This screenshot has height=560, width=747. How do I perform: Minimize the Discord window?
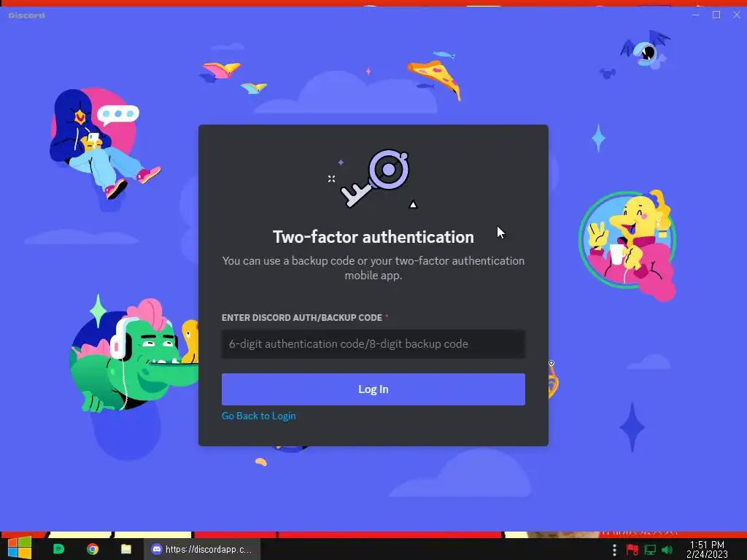[695, 15]
